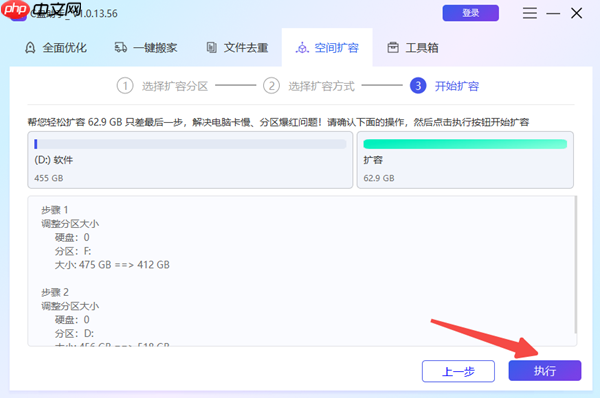Viewport: 600px width, 398px height.
Task: Click the document icon beside 文件去重
Action: tap(211, 47)
